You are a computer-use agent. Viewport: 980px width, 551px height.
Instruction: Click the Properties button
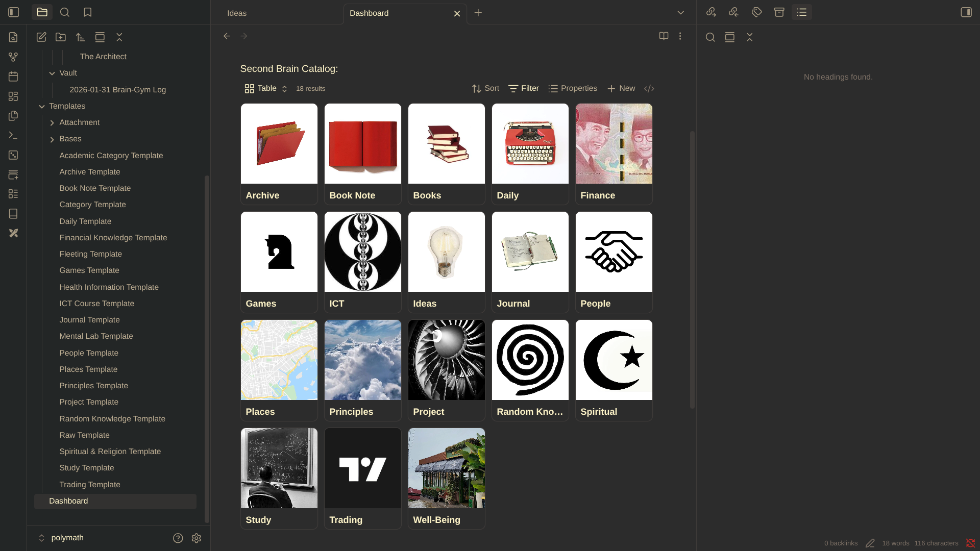(x=573, y=89)
